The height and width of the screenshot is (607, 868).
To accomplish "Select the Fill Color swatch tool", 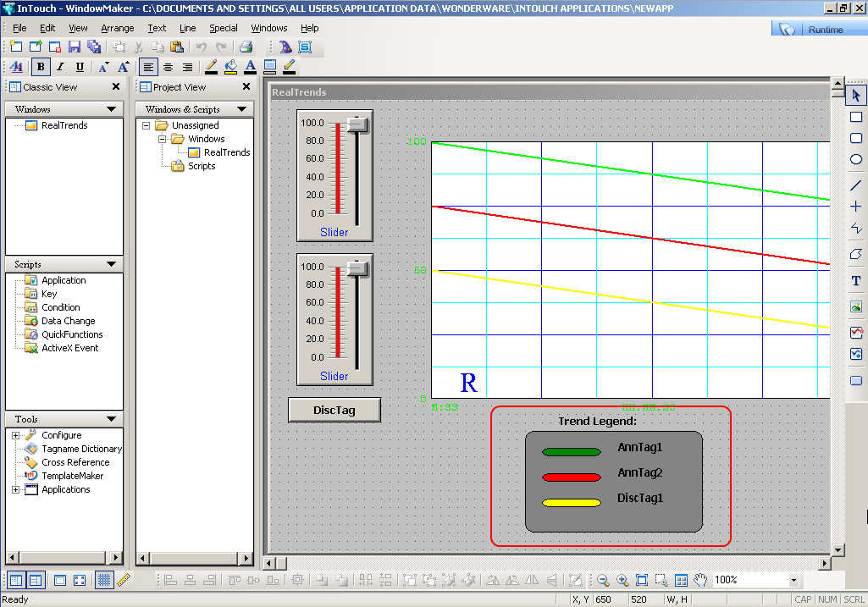I will 231,67.
